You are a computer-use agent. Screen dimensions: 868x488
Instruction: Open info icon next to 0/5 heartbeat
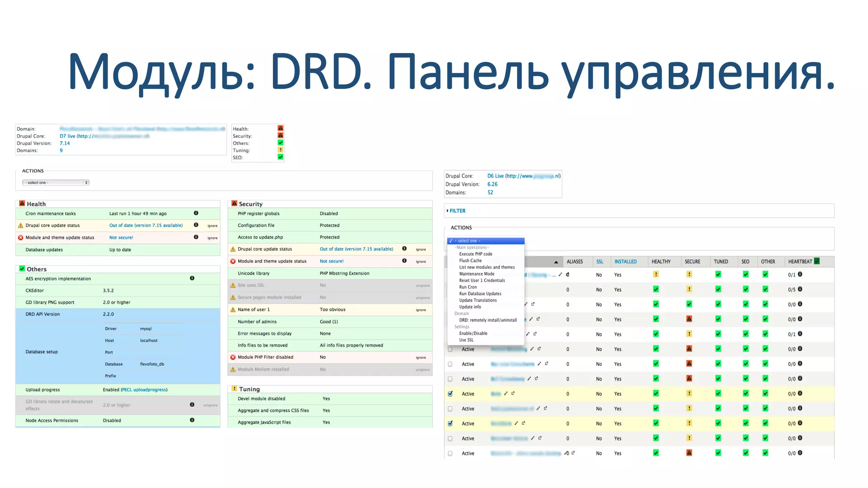click(800, 289)
